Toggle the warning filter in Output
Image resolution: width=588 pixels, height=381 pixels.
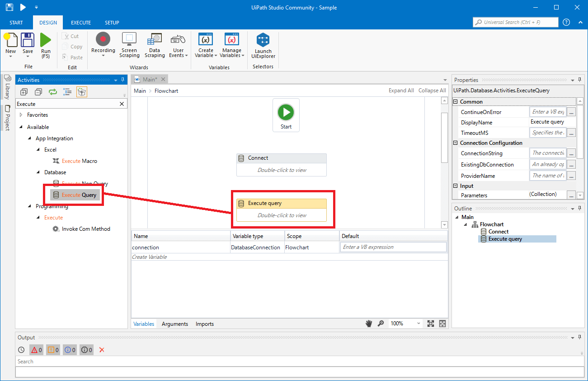[x=53, y=350]
